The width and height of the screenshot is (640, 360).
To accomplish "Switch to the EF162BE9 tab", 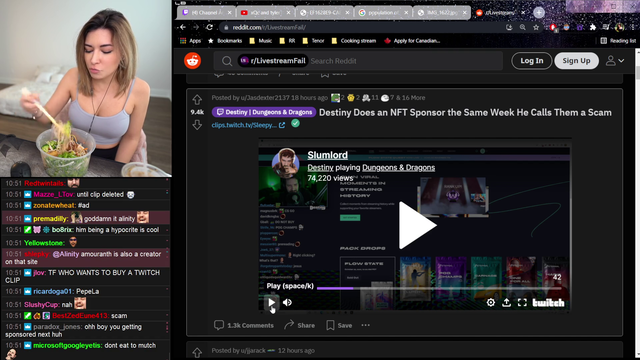I will (x=324, y=13).
